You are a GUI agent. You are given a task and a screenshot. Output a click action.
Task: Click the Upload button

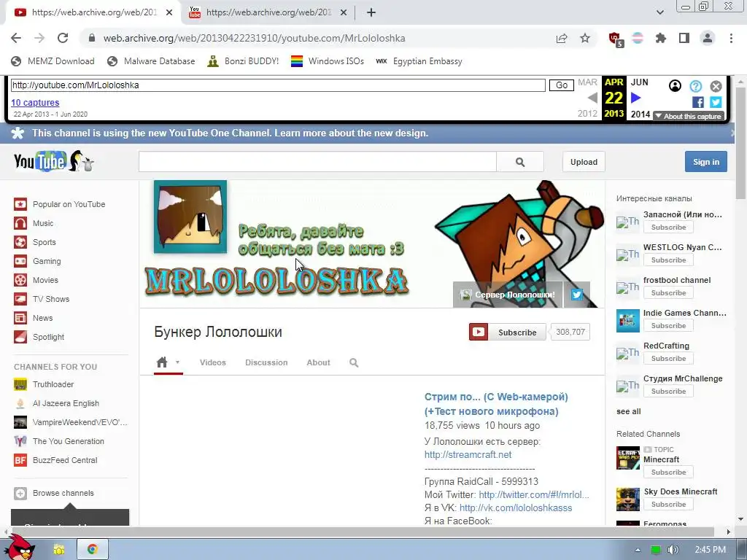[x=584, y=162]
